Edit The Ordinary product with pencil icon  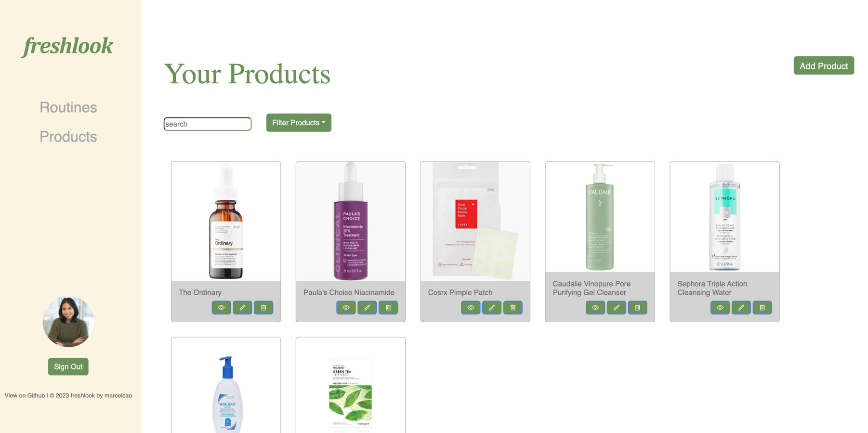pyautogui.click(x=242, y=308)
